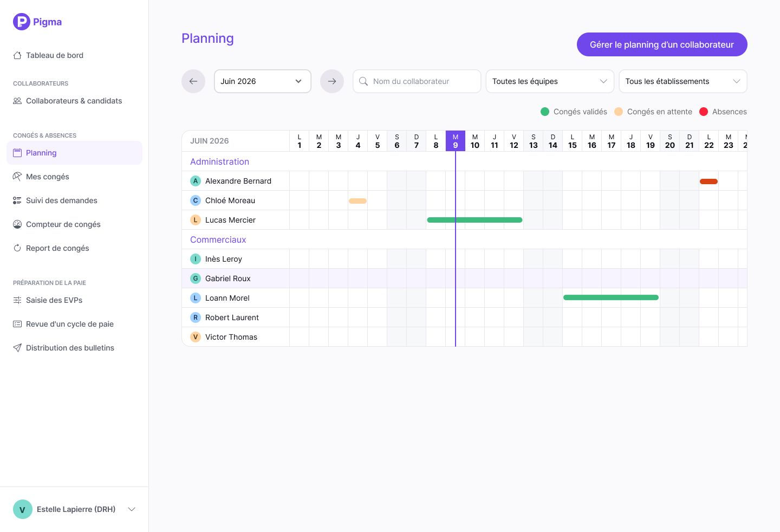Viewport: 780px width, 532px height.
Task: Click the Alexandre Bernard avatar badge
Action: click(196, 181)
